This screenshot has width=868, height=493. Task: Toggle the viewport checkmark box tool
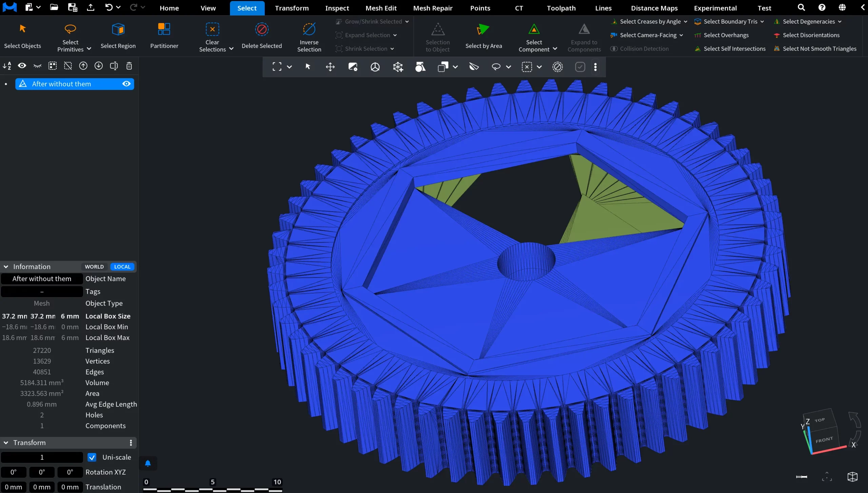click(580, 67)
